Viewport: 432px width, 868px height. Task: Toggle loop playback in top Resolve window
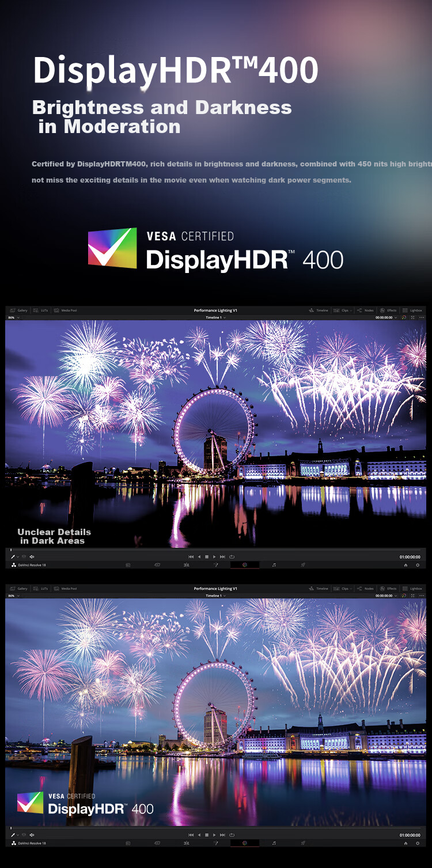232,557
